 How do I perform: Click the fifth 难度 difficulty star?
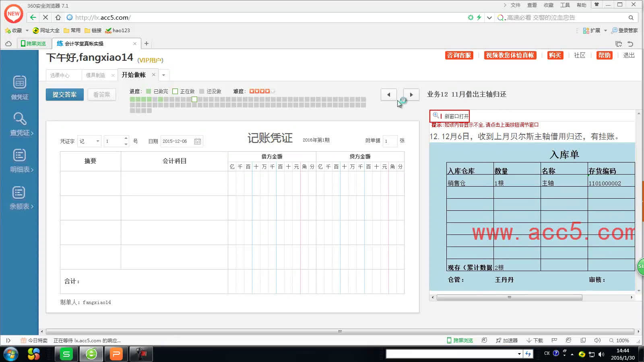click(x=272, y=91)
